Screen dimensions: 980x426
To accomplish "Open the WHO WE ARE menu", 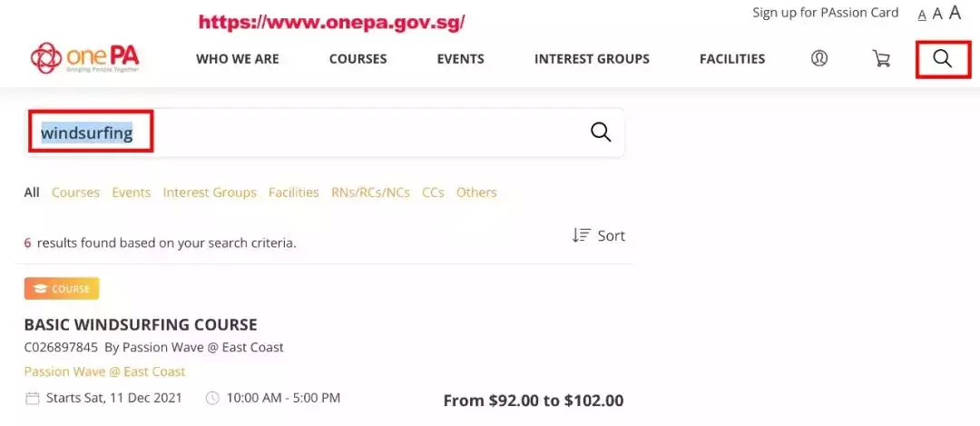I will (238, 59).
